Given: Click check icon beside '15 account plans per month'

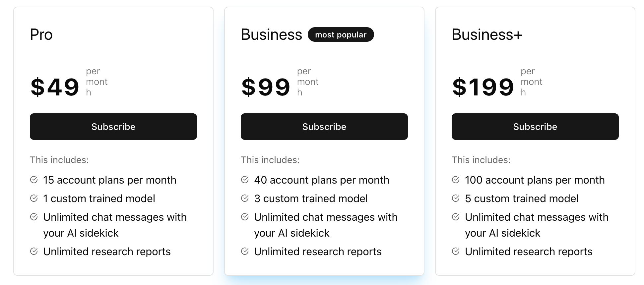Looking at the screenshot, I should point(34,180).
